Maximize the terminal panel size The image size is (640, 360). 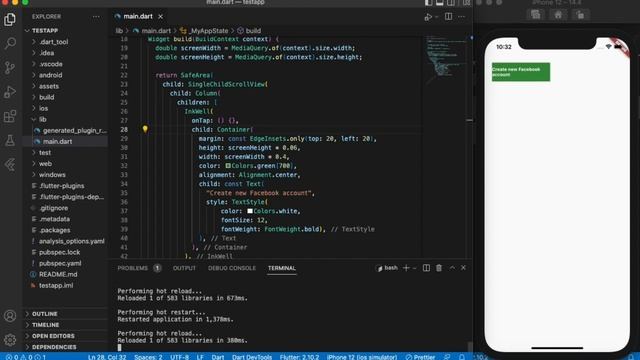click(x=452, y=268)
